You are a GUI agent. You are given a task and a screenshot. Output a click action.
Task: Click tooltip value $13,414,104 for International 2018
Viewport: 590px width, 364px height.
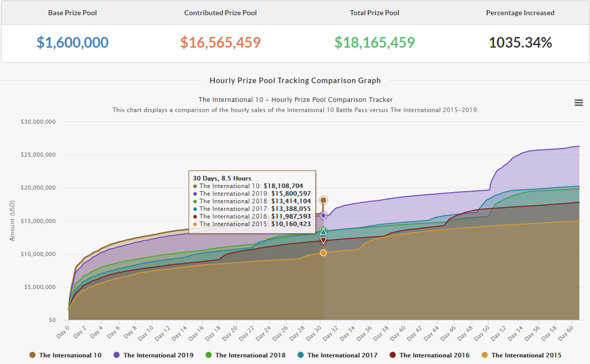point(291,201)
